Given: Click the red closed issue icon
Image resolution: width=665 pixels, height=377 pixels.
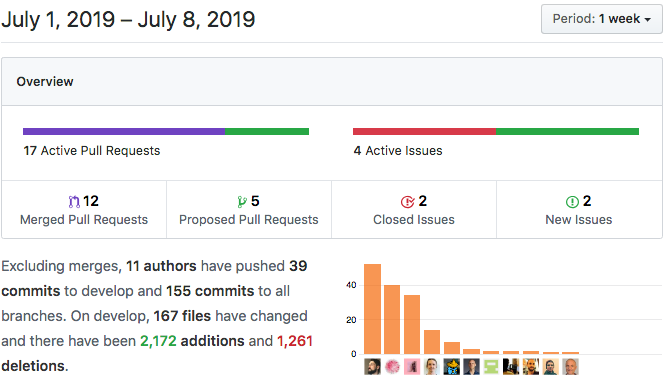Looking at the screenshot, I should 408,202.
